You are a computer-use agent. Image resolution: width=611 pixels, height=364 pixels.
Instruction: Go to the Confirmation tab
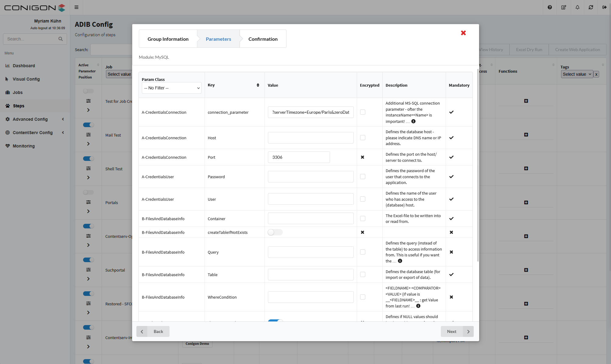coord(263,39)
